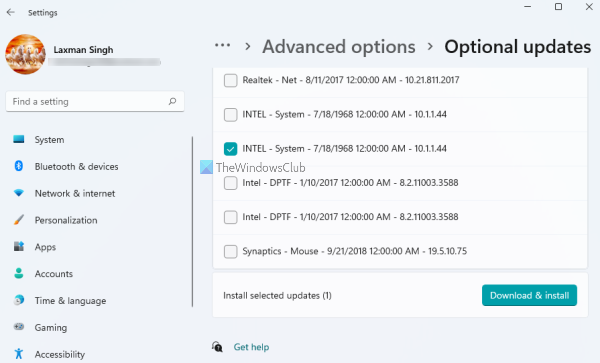The width and height of the screenshot is (600, 363).
Task: Select Network & internet in sidebar
Action: (x=75, y=193)
